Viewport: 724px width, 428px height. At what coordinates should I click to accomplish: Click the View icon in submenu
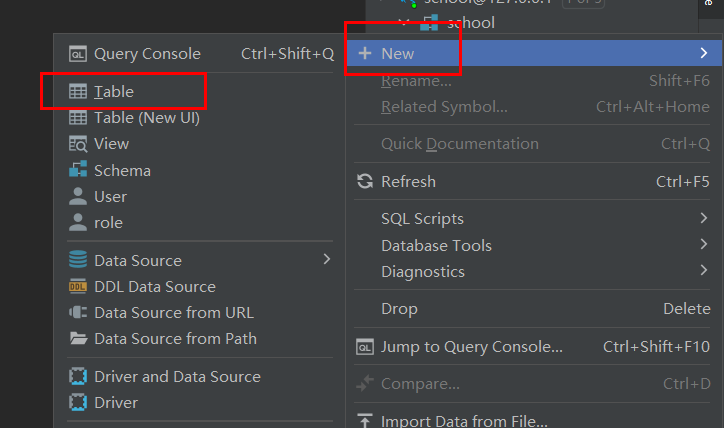(77, 144)
